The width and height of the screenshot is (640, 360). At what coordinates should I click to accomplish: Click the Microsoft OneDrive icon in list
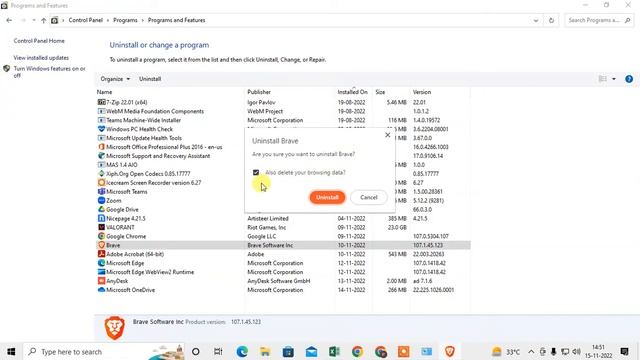(x=101, y=290)
